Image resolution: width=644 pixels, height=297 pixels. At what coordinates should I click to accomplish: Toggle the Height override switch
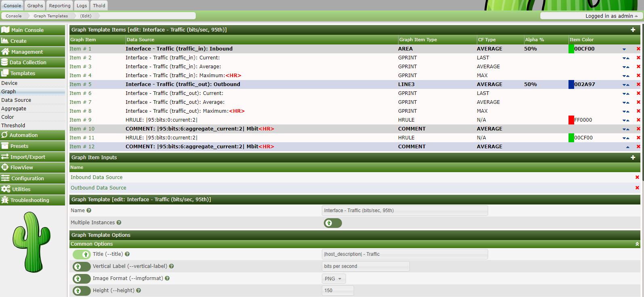(x=82, y=291)
